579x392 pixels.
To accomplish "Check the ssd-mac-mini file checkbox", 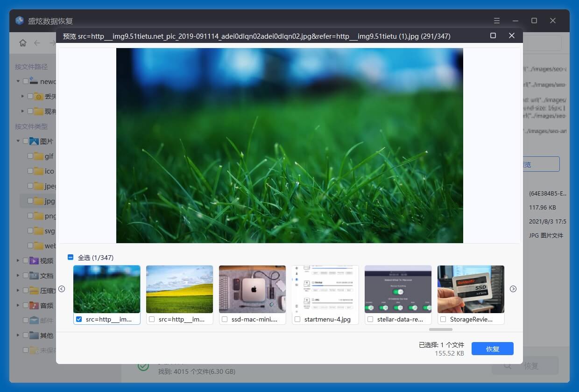I will click(x=225, y=319).
